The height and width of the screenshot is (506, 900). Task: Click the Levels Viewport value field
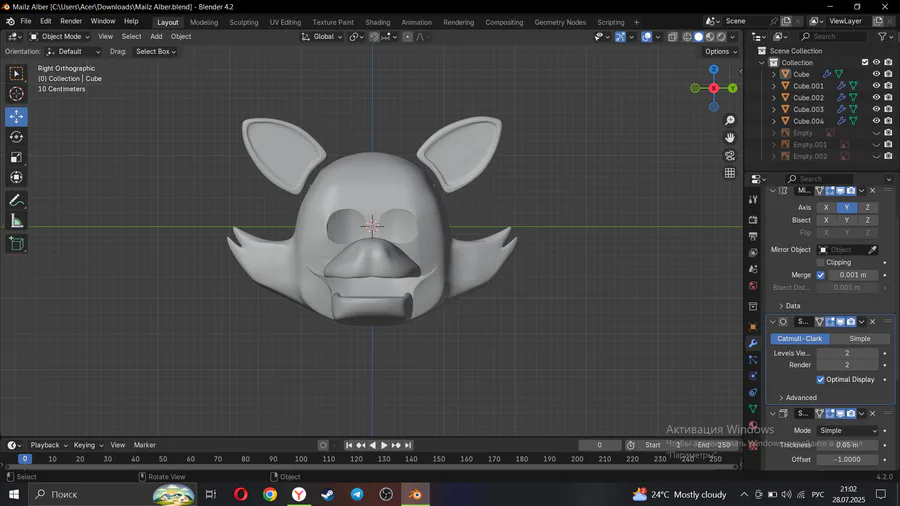tap(847, 353)
